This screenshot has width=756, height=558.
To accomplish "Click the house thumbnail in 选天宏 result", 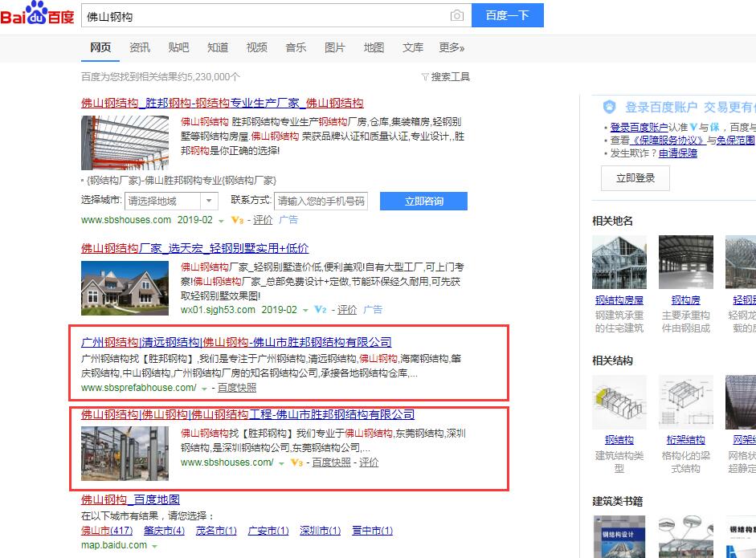I will 125,288.
